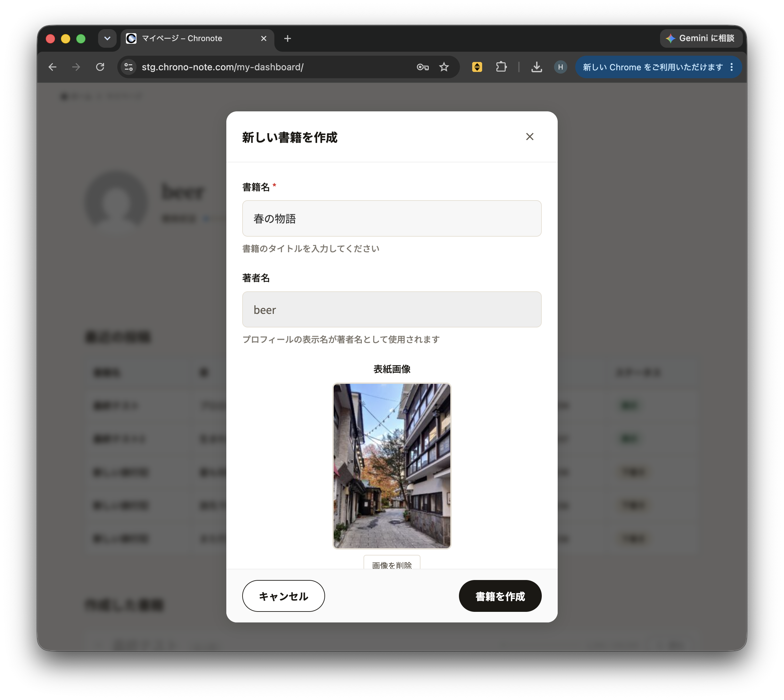Open the Downloads icon
This screenshot has width=784, height=700.
click(536, 67)
